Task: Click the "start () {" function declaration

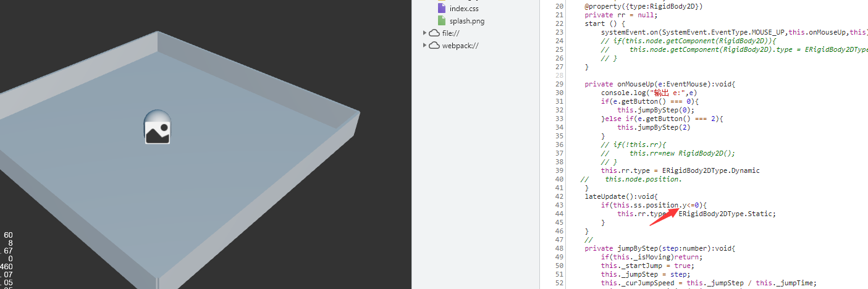Action: pos(605,23)
